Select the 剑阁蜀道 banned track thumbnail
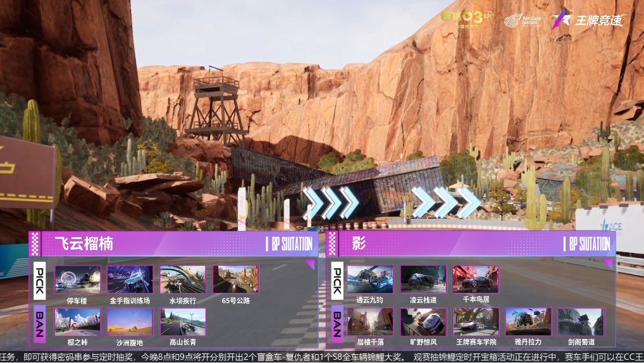Screen dimensions: 644x363 click(581, 323)
